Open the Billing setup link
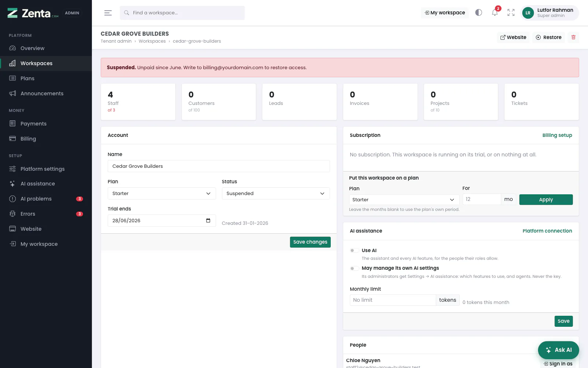 pos(557,135)
